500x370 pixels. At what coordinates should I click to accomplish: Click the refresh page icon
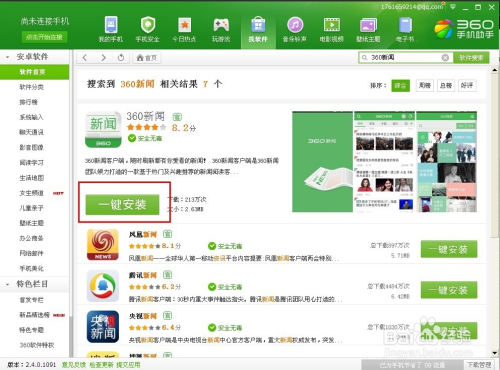121,58
